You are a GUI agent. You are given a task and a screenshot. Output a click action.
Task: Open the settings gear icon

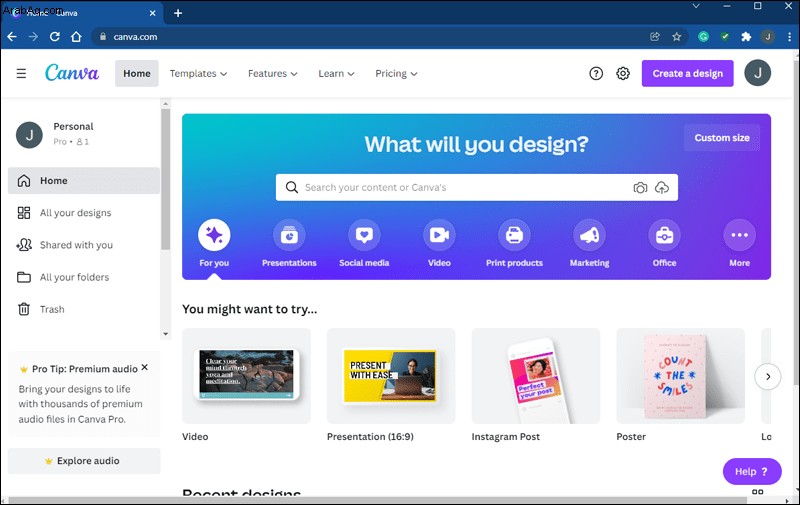coord(623,73)
